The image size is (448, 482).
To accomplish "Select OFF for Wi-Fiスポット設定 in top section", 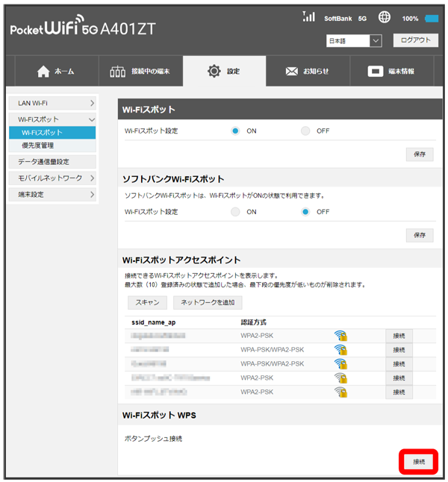I will (305, 131).
